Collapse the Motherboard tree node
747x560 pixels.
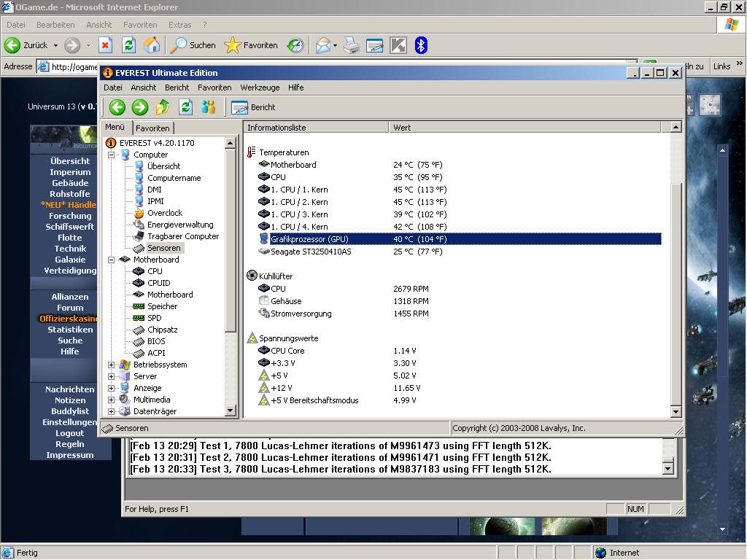click(x=111, y=260)
